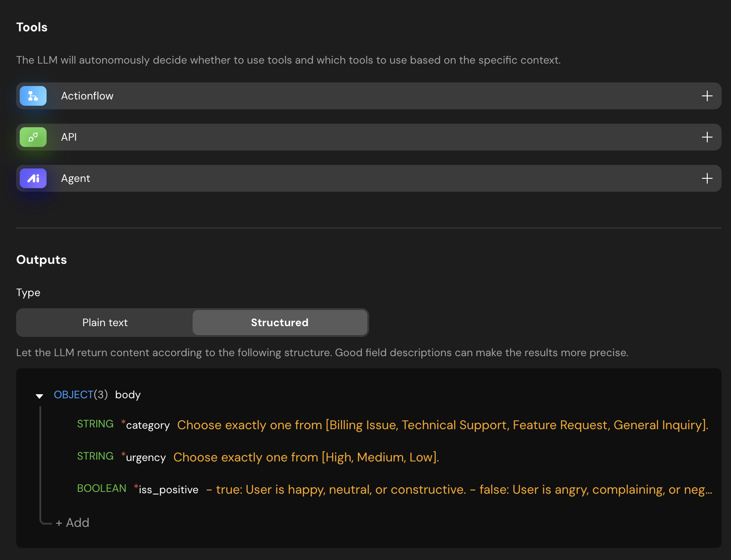Add a new field to body
Viewport: 731px width, 560px height.
coord(73,523)
